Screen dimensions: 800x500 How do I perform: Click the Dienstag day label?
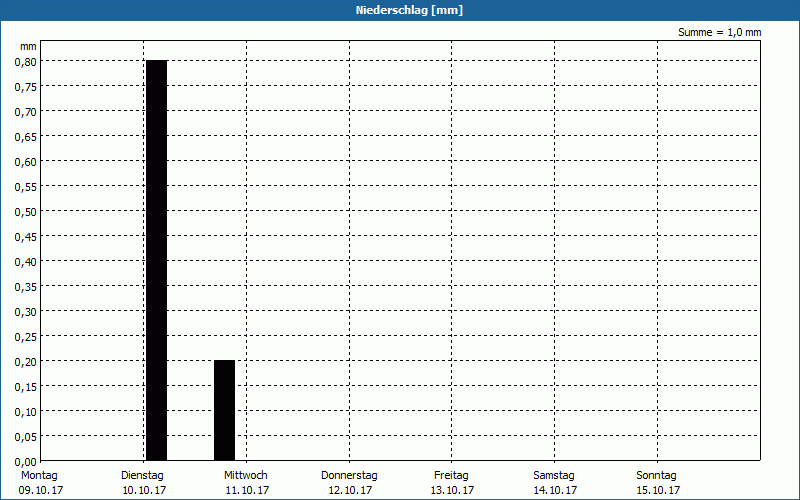142,476
